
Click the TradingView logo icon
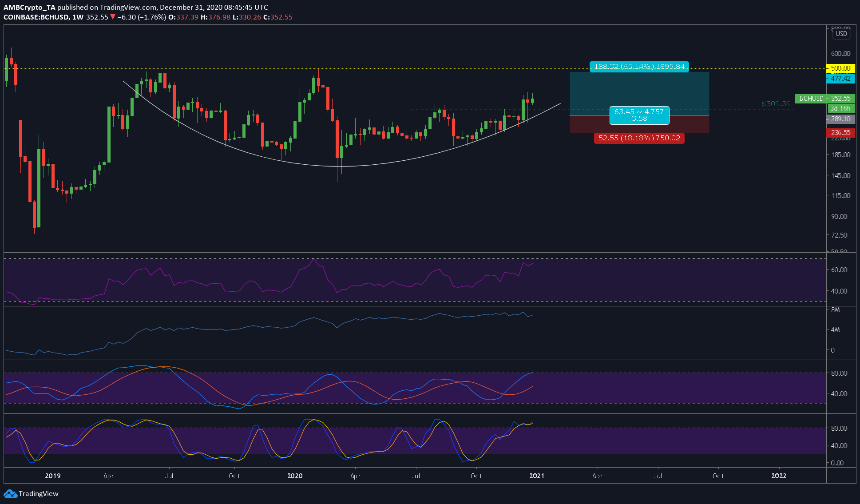point(11,493)
